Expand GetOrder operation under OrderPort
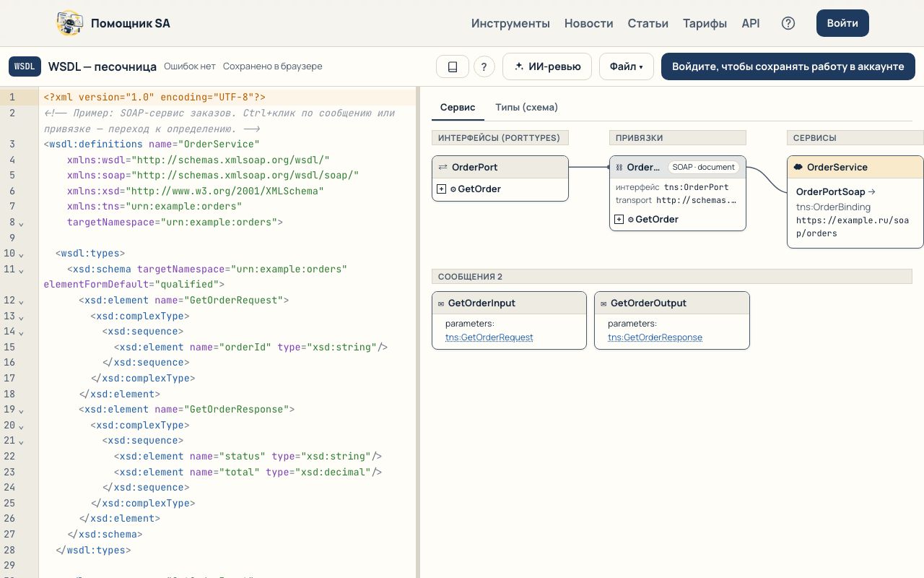924x578 pixels. tap(441, 189)
